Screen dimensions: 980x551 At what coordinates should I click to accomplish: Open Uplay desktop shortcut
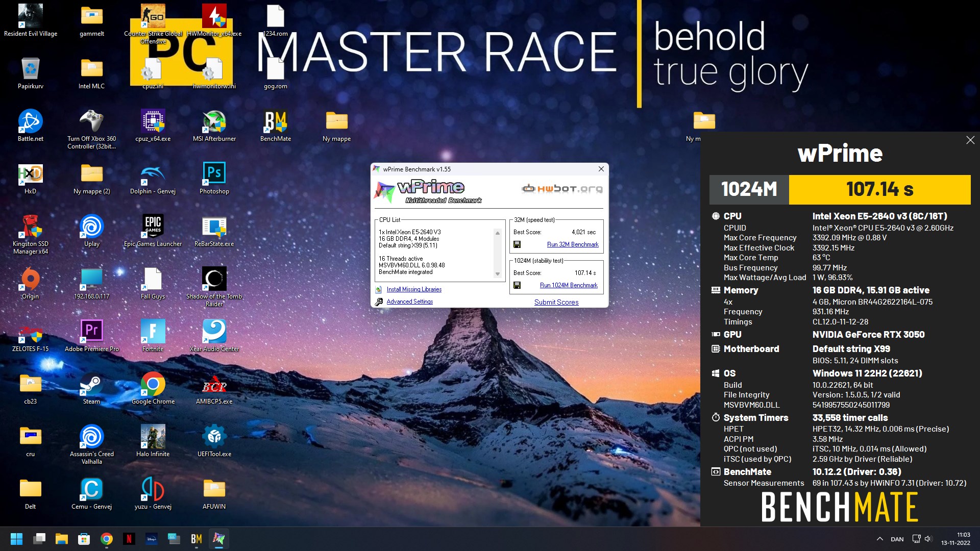pyautogui.click(x=92, y=231)
